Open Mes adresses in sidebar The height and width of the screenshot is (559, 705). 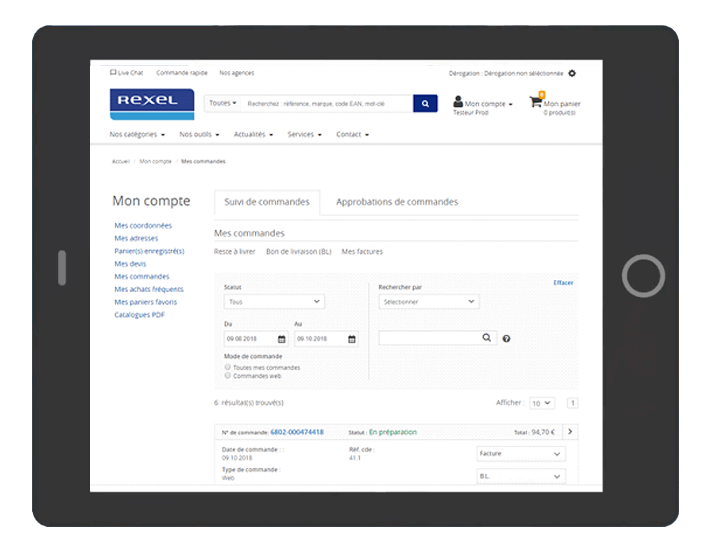pos(136,238)
